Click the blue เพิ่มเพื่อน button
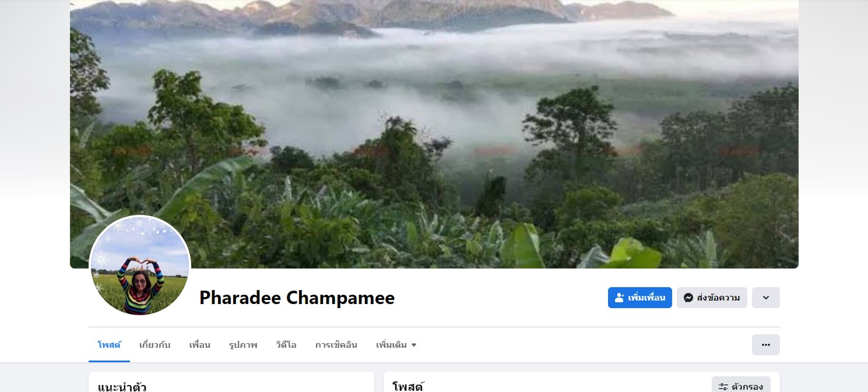868x392 pixels. [640, 298]
